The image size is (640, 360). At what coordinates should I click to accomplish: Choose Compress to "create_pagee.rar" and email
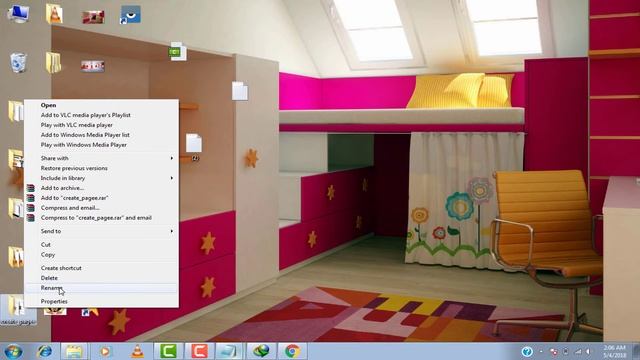101,218
